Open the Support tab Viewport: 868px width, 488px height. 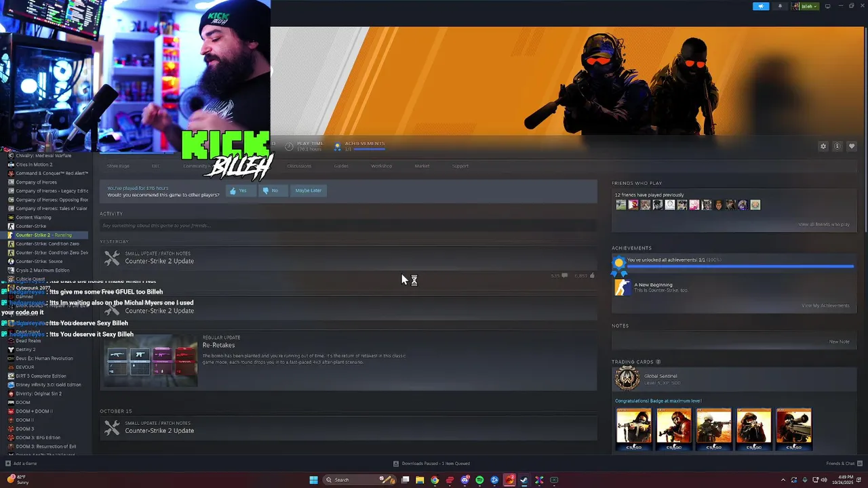(460, 166)
